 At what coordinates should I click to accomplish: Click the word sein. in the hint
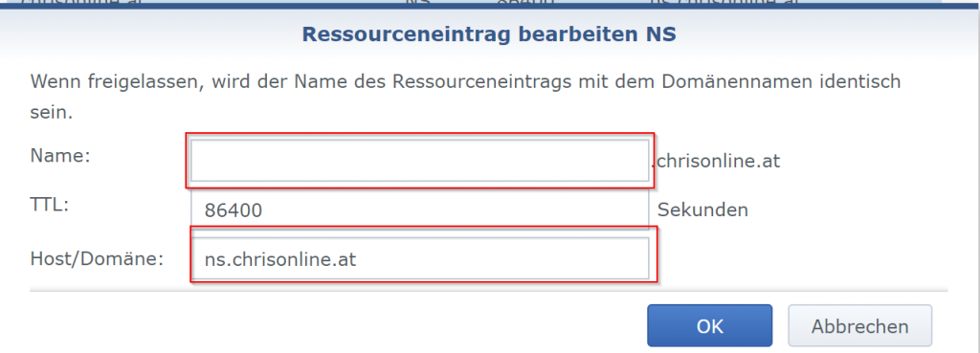(52, 113)
